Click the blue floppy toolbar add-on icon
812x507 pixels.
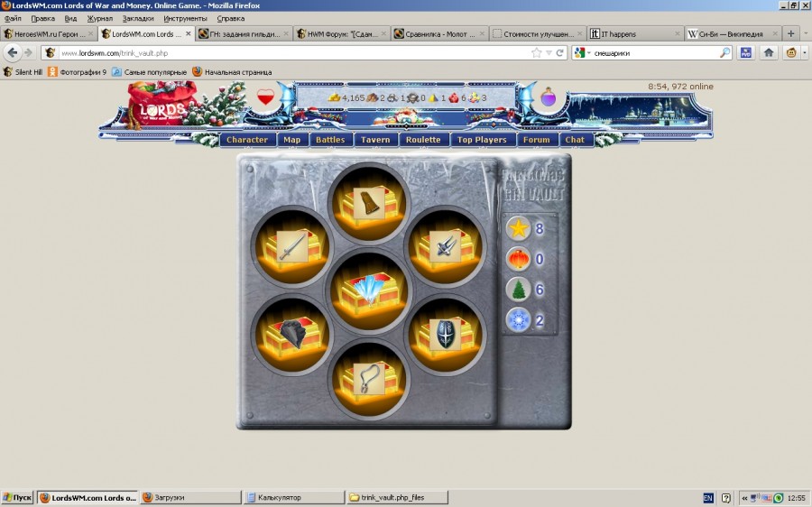pyautogui.click(x=746, y=53)
